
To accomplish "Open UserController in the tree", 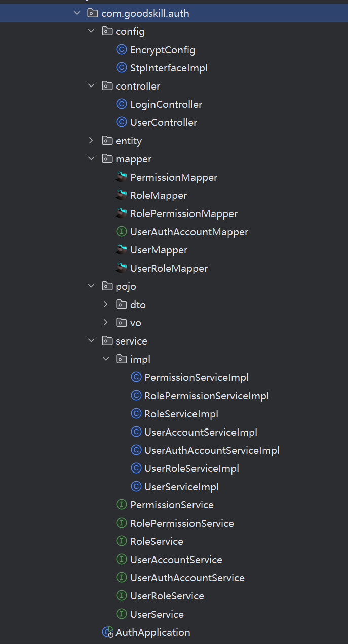I will click(x=164, y=122).
